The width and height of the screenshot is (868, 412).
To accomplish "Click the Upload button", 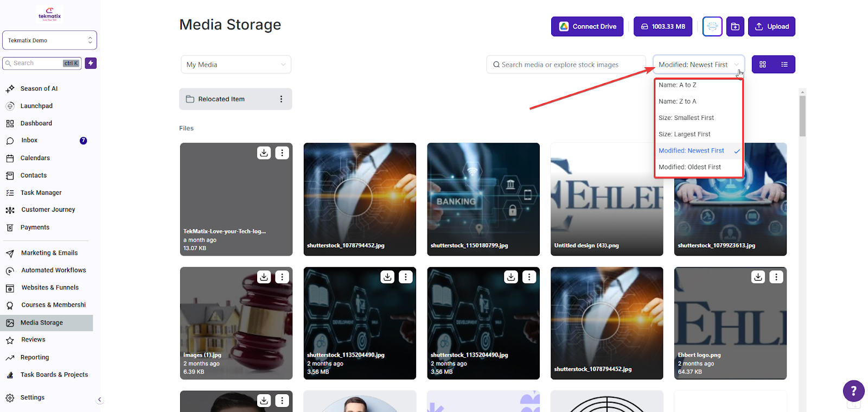I will 771,27.
